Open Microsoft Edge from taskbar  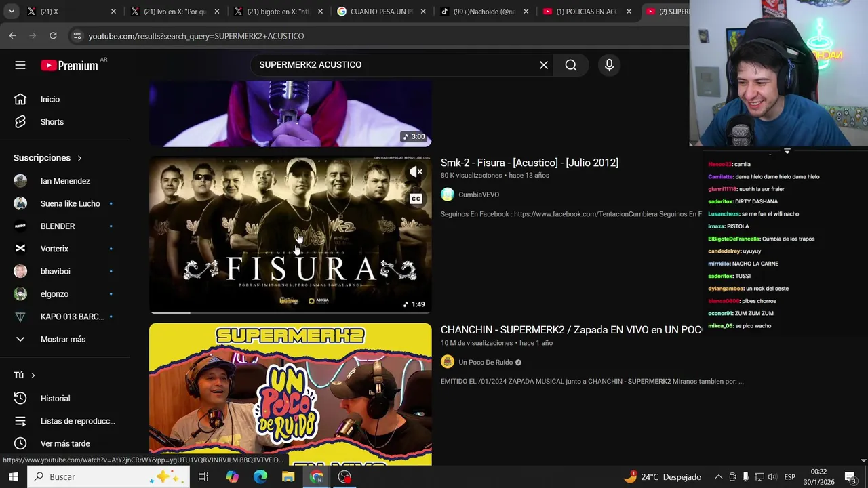(x=260, y=477)
